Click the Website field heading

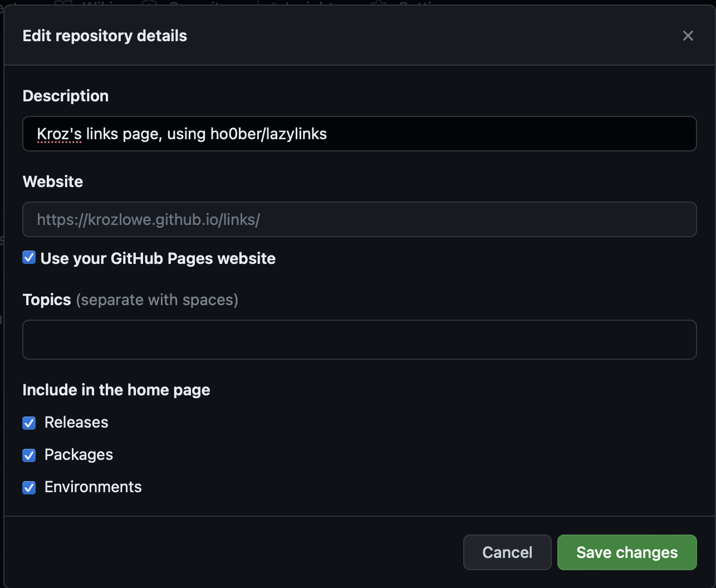[53, 182]
